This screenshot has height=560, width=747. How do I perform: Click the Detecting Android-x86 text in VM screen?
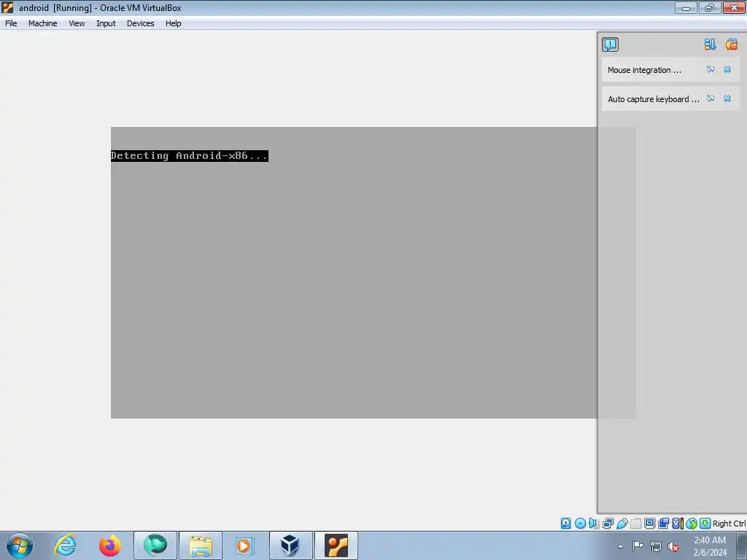pos(189,156)
